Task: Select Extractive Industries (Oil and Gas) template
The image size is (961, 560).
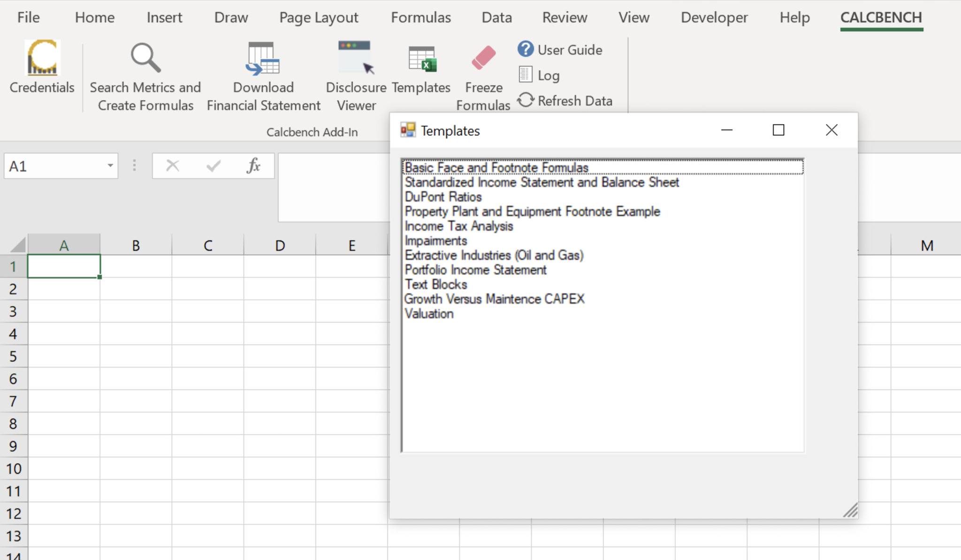Action: (494, 255)
